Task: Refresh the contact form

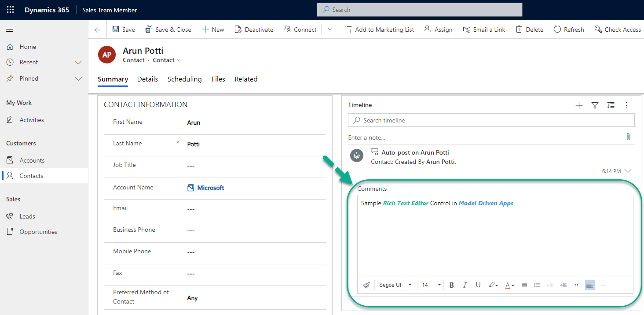Action: pos(569,30)
